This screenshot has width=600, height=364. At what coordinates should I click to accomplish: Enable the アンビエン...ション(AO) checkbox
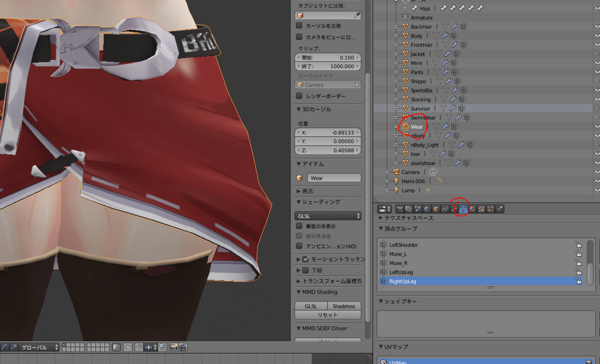pyautogui.click(x=299, y=246)
